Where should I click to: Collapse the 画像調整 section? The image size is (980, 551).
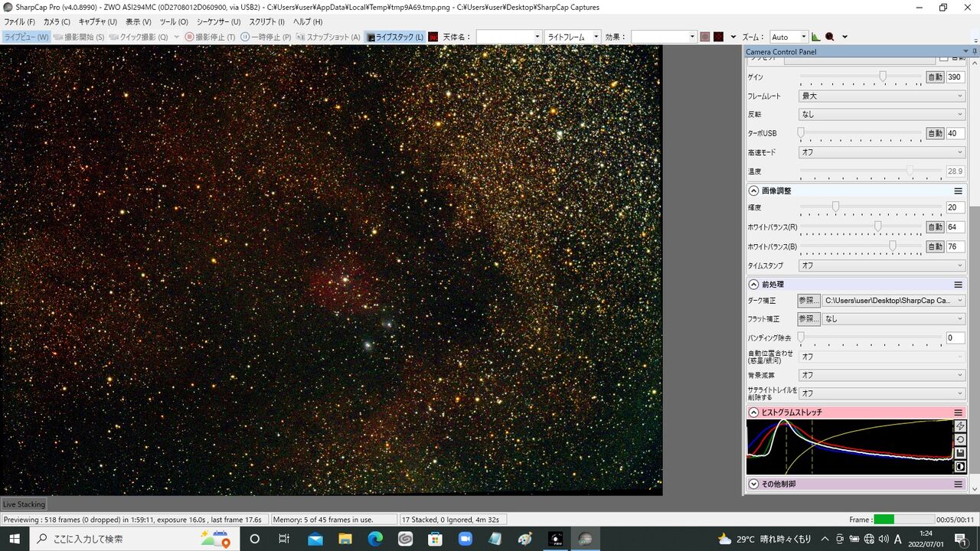pos(753,191)
